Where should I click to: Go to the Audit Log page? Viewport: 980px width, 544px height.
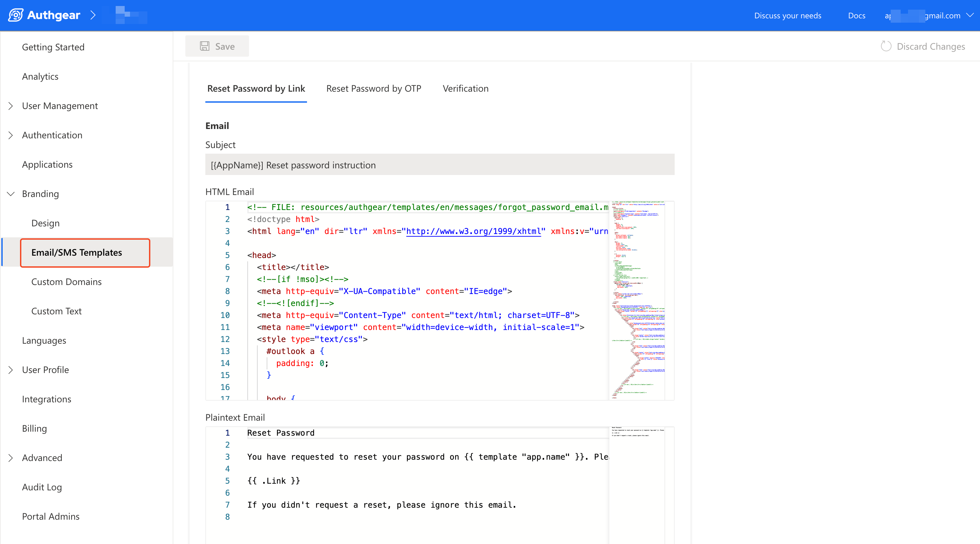pos(42,487)
